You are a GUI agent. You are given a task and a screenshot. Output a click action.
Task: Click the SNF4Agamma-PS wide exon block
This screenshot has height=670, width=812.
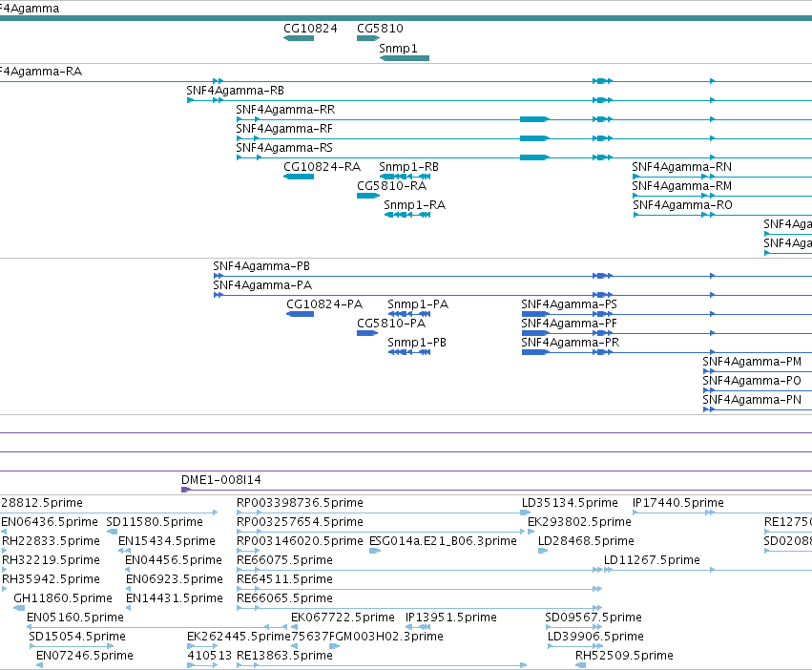(535, 314)
